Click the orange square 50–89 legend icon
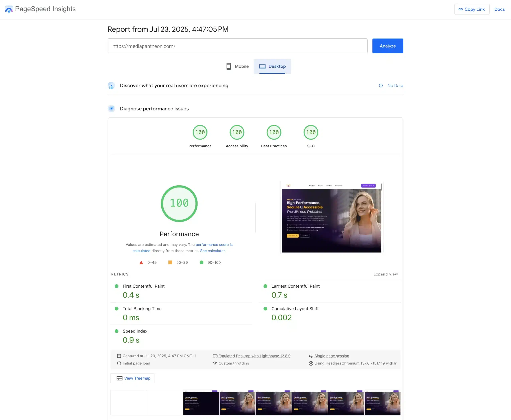 170,262
